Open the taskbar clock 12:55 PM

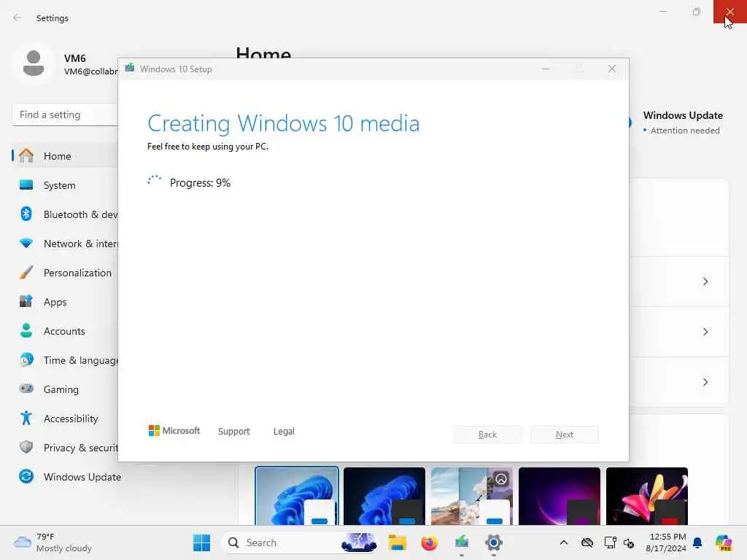666,542
